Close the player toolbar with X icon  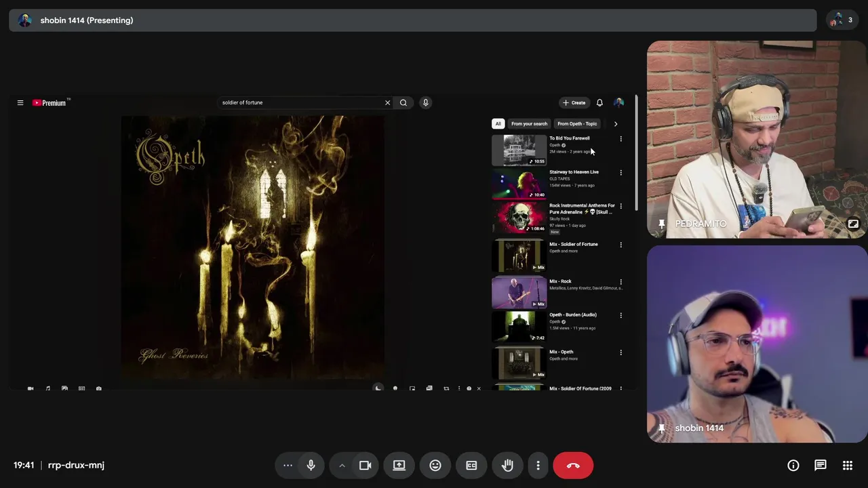pyautogui.click(x=479, y=389)
